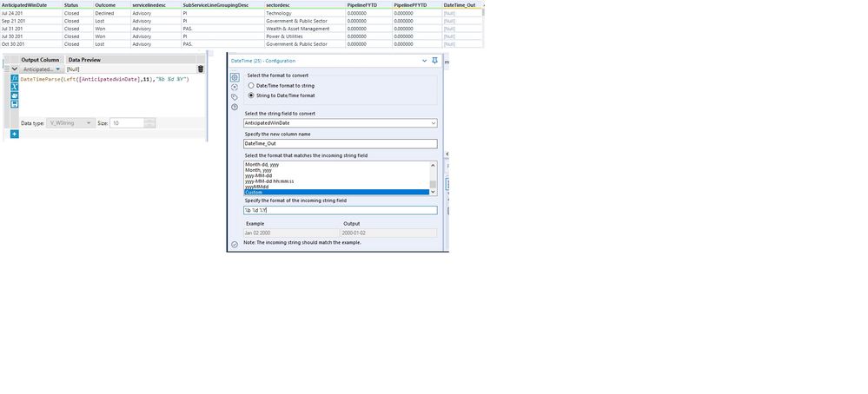This screenshot has height=394, width=868.
Task: Select Date/Time format to string option
Action: (x=281, y=86)
